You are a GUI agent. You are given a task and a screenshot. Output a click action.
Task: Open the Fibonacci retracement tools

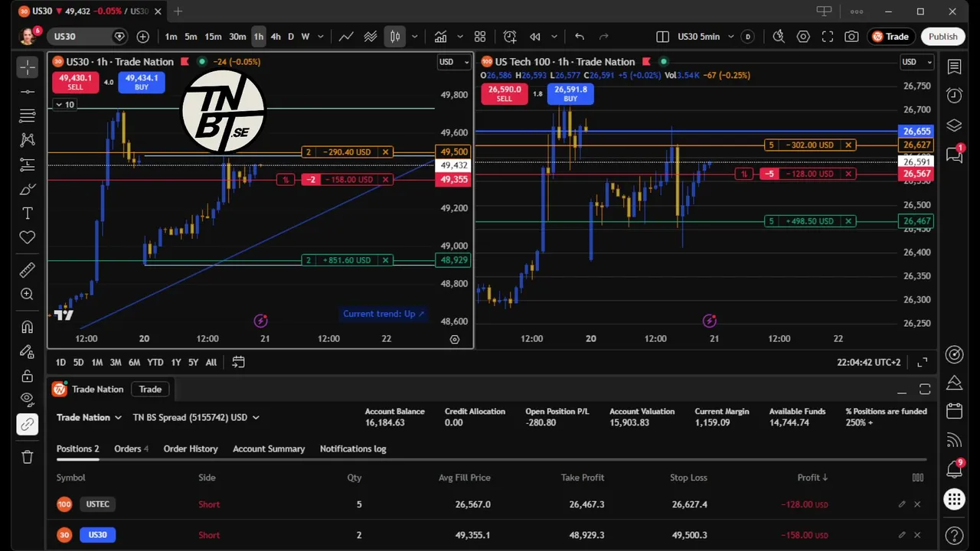[x=28, y=116]
